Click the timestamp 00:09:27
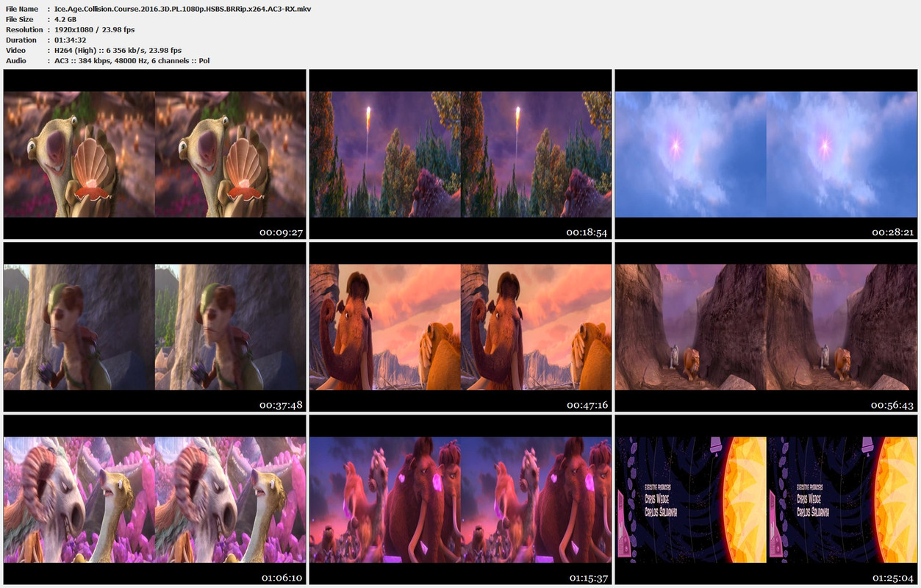921x588 pixels. coord(281,232)
